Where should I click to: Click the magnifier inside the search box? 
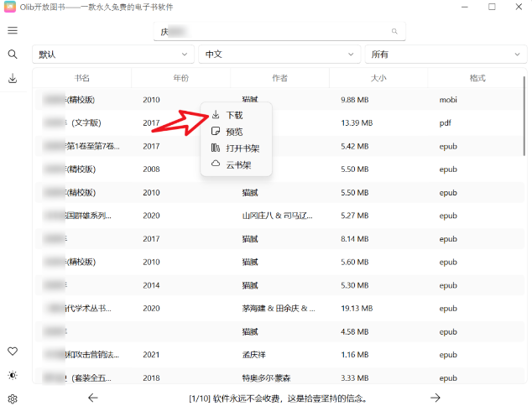pos(394,31)
